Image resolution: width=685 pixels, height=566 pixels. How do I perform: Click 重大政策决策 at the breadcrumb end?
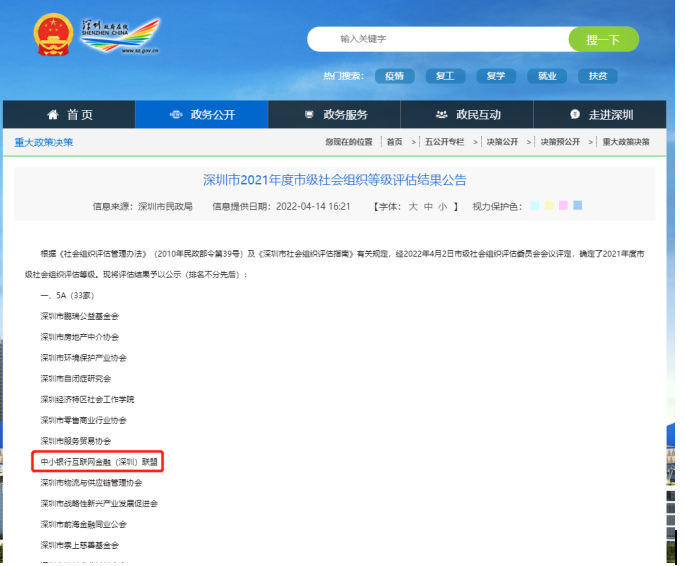click(x=626, y=142)
